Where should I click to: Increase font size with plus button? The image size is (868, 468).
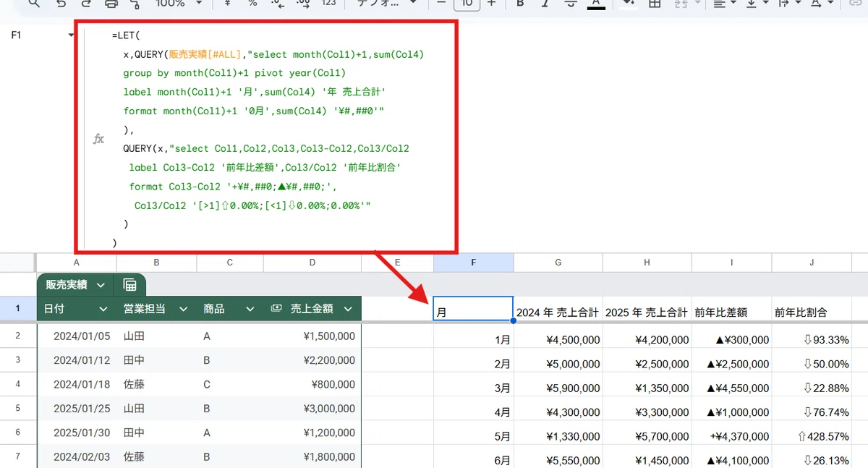tap(492, 4)
